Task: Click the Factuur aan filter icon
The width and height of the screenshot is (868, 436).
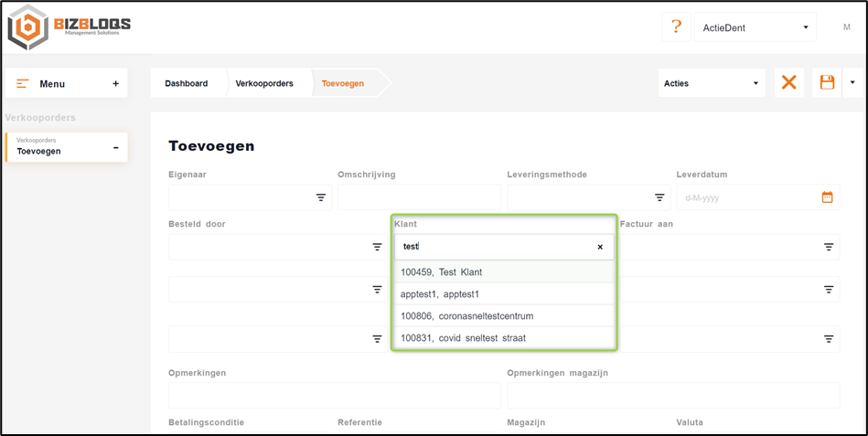Action: click(829, 247)
